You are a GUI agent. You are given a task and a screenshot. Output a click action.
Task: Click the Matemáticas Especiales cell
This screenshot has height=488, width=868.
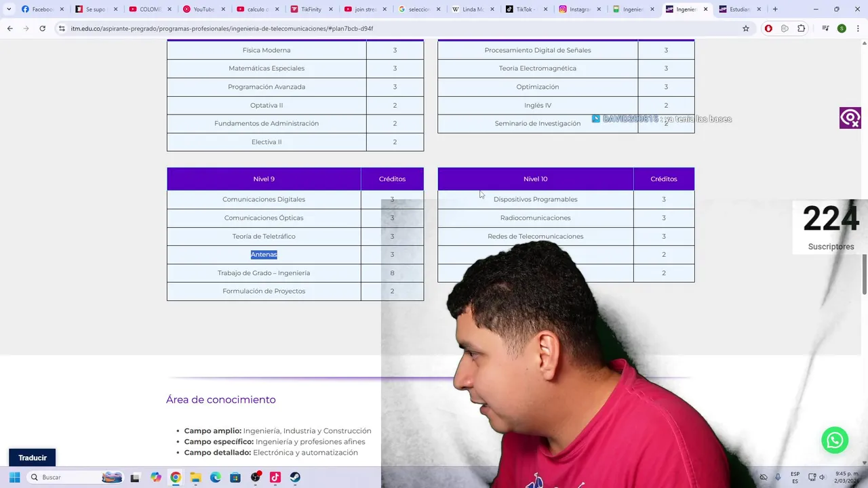coord(267,68)
